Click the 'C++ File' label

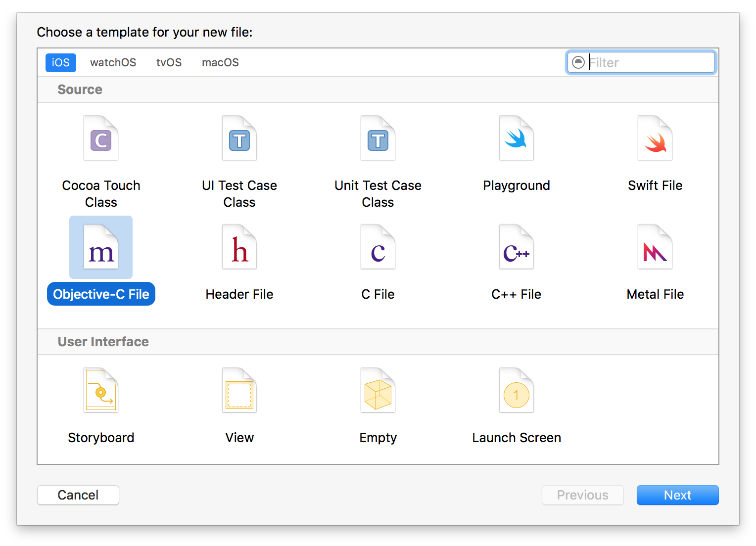point(517,294)
